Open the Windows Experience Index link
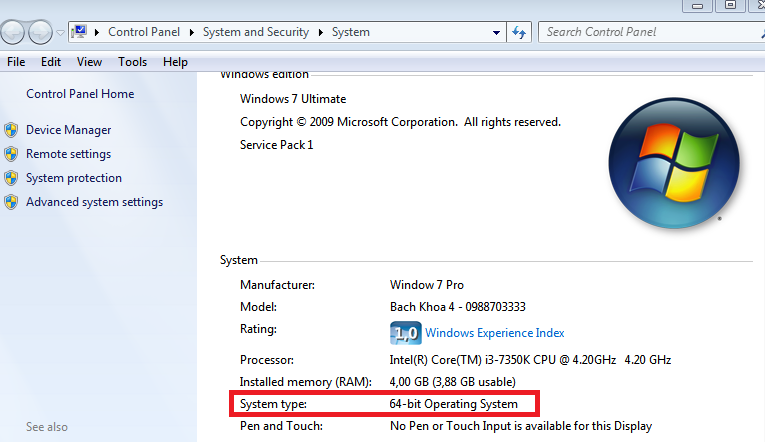Image resolution: width=765 pixels, height=442 pixels. [x=495, y=333]
